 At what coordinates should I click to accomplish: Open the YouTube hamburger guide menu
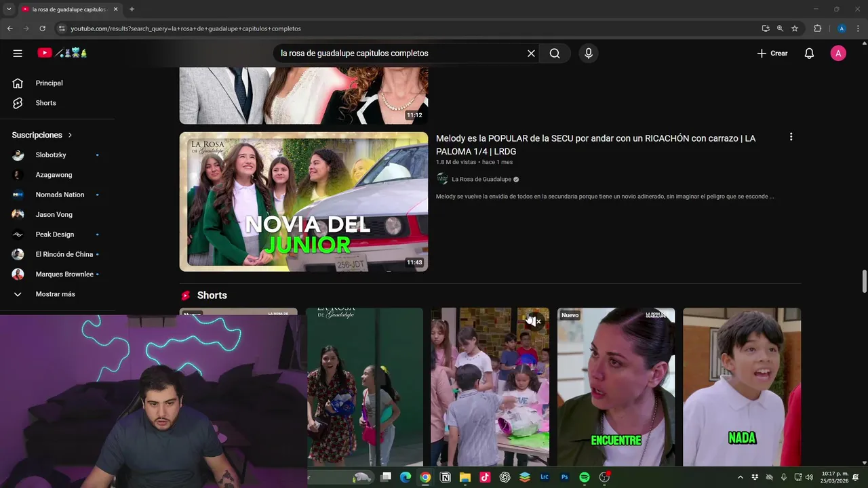tap(18, 53)
